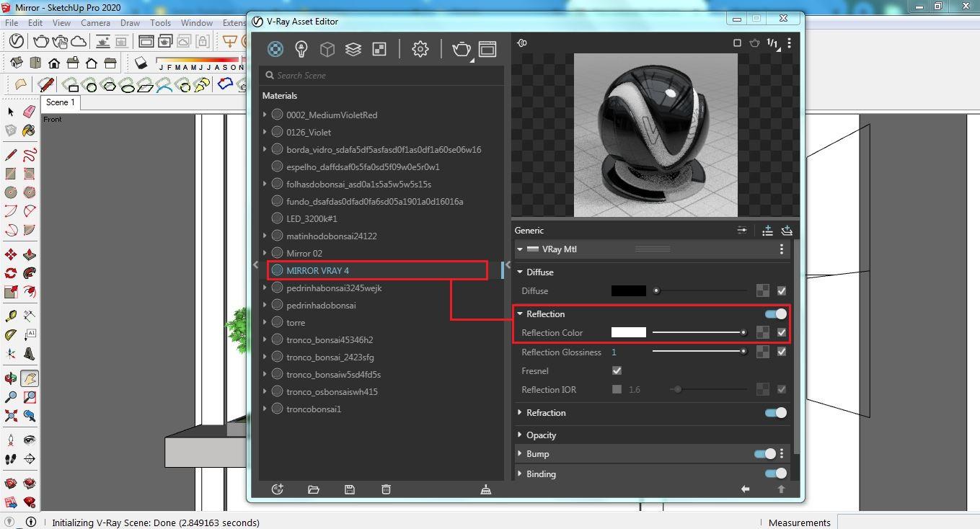
Task: Toggle Reflection Glossiness texture checkbox
Action: [782, 352]
